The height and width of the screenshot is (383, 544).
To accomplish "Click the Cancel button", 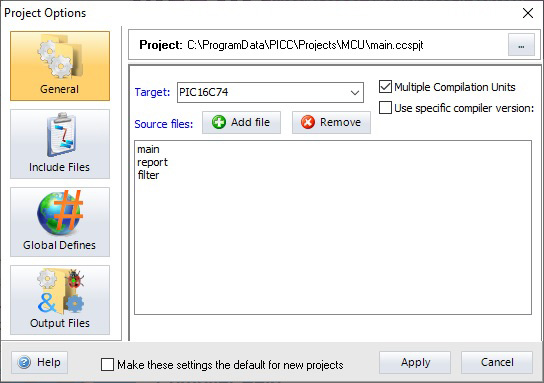I will (x=497, y=363).
